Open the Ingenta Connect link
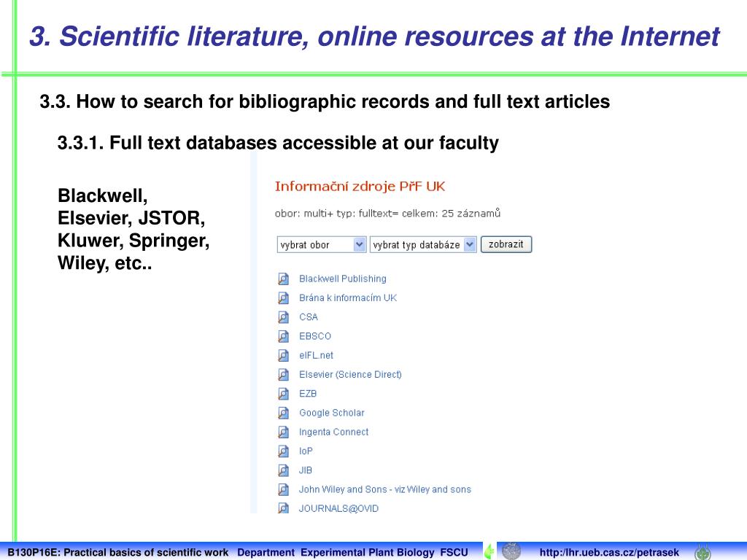Image resolution: width=747 pixels, height=560 pixels. click(x=333, y=432)
